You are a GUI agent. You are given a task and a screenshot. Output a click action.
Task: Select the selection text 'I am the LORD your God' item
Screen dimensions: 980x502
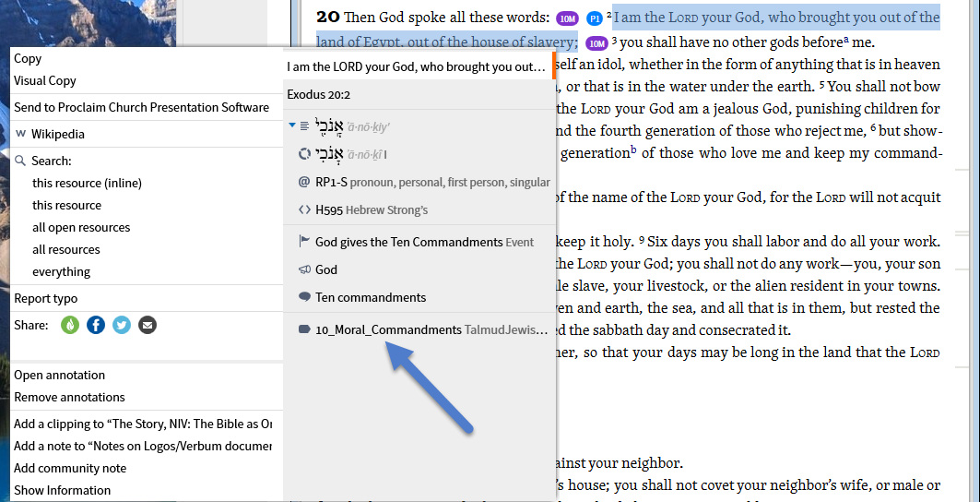click(x=419, y=66)
